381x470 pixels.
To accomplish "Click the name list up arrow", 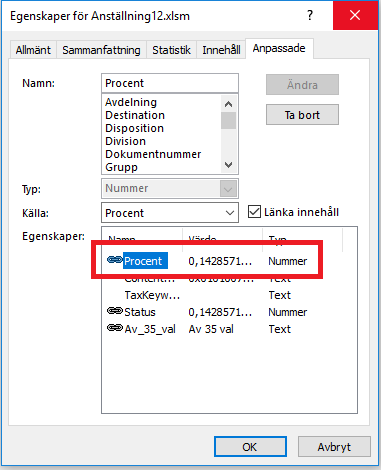I will (x=228, y=104).
